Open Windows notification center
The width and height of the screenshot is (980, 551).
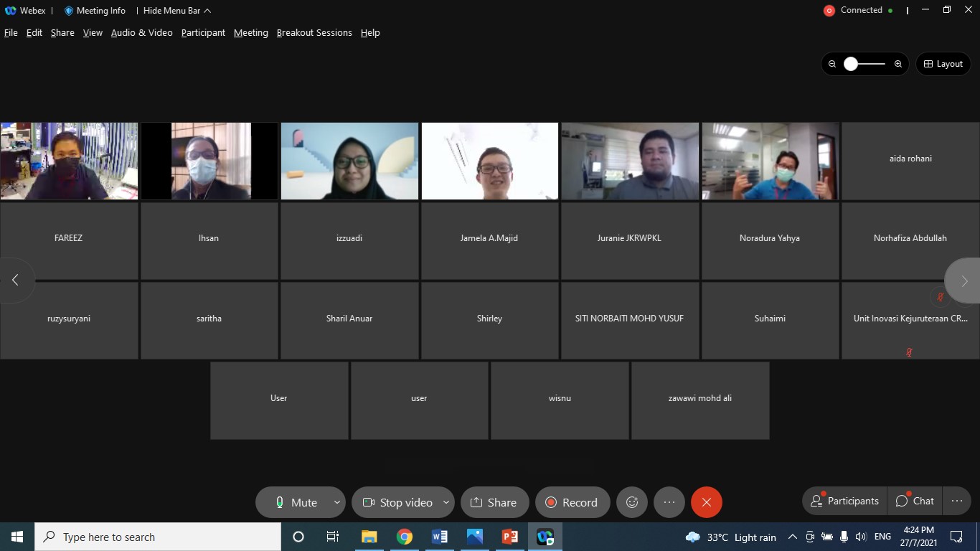pyautogui.click(x=956, y=537)
